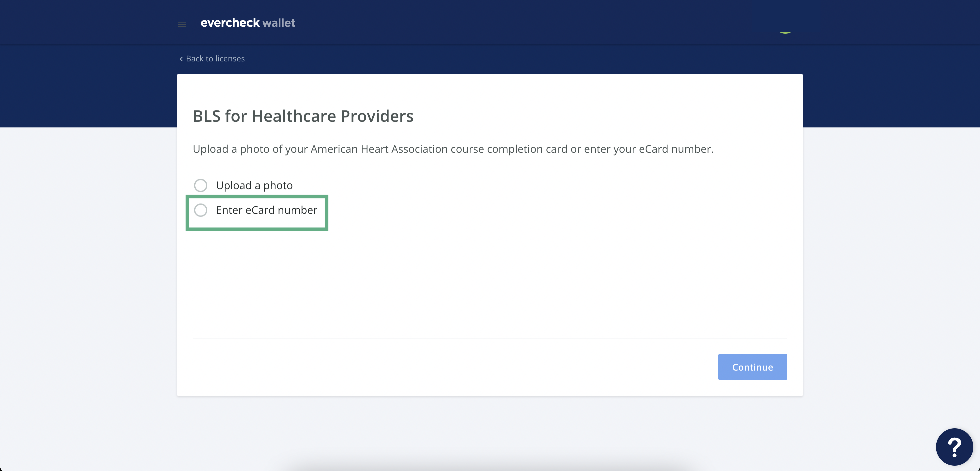Click the green profile indicator in the header
Image resolution: width=980 pixels, height=471 pixels.
coord(785,32)
